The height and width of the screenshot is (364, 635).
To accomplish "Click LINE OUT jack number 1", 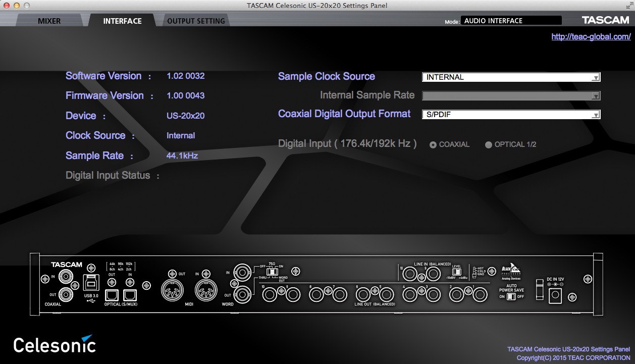I will click(x=480, y=294).
